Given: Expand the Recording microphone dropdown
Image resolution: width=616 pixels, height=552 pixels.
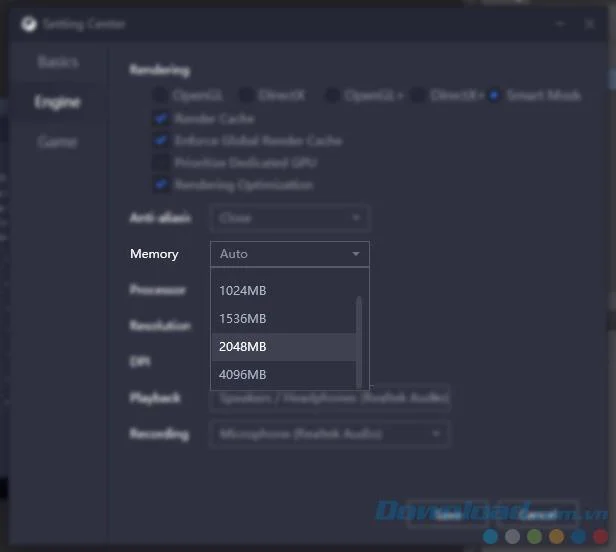Looking at the screenshot, I should pos(330,434).
